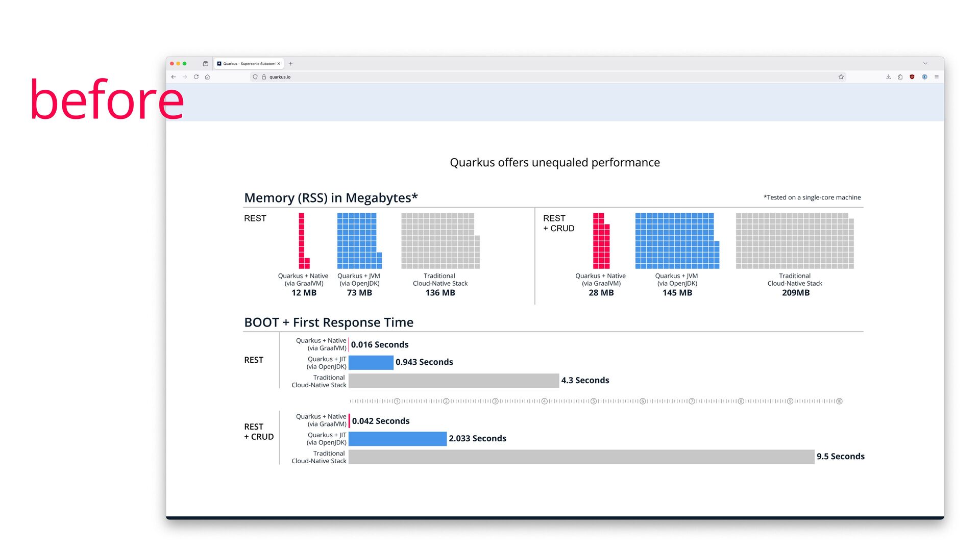Open the 1Password extension icon
The image size is (980, 551).
(x=924, y=77)
